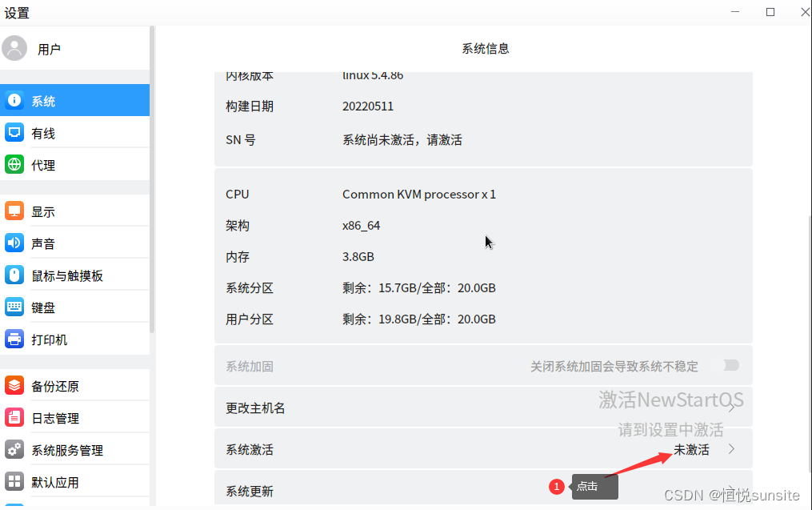
Task: Open 有线 network settings
Action: [x=74, y=133]
